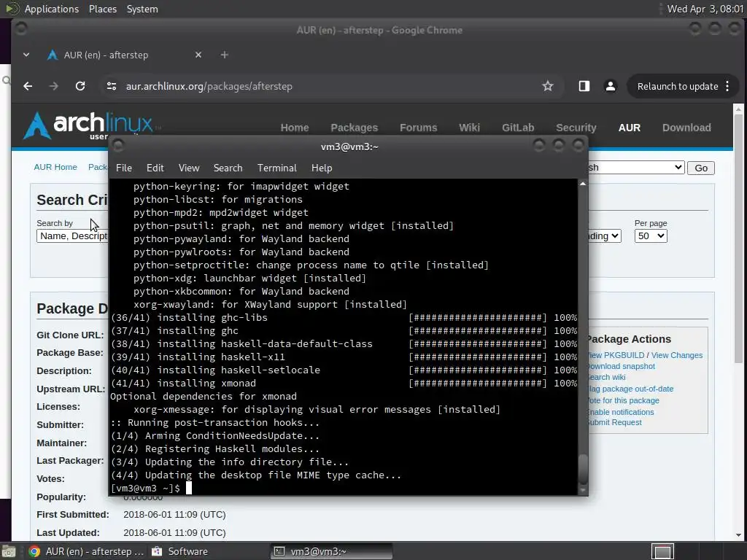
Task: Close the AUR afterstep tab
Action: [x=198, y=55]
